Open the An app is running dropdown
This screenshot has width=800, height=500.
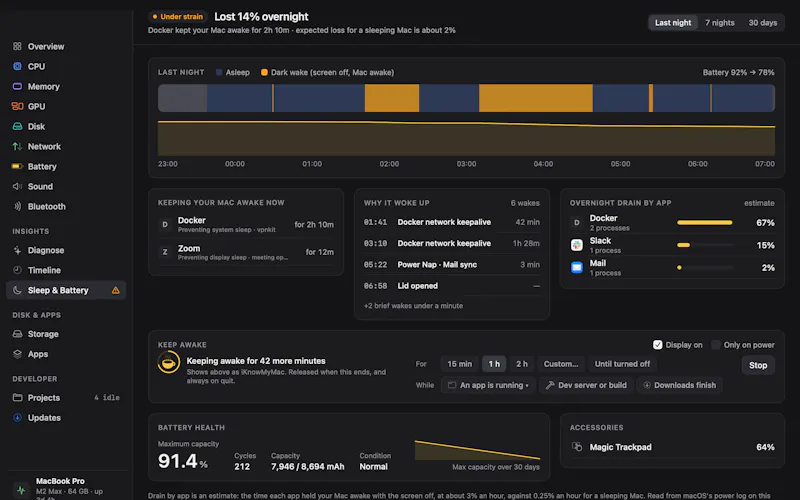488,385
